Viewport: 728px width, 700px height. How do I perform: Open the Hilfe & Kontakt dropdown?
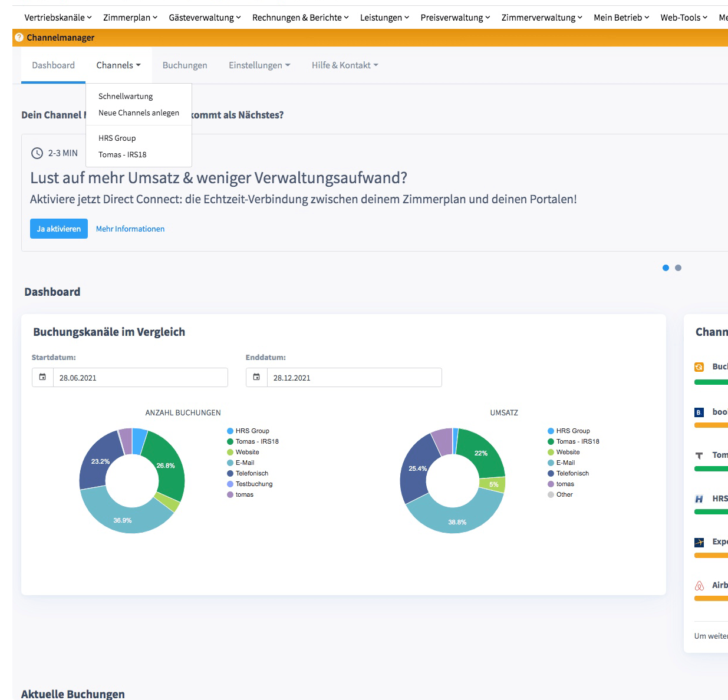click(345, 65)
